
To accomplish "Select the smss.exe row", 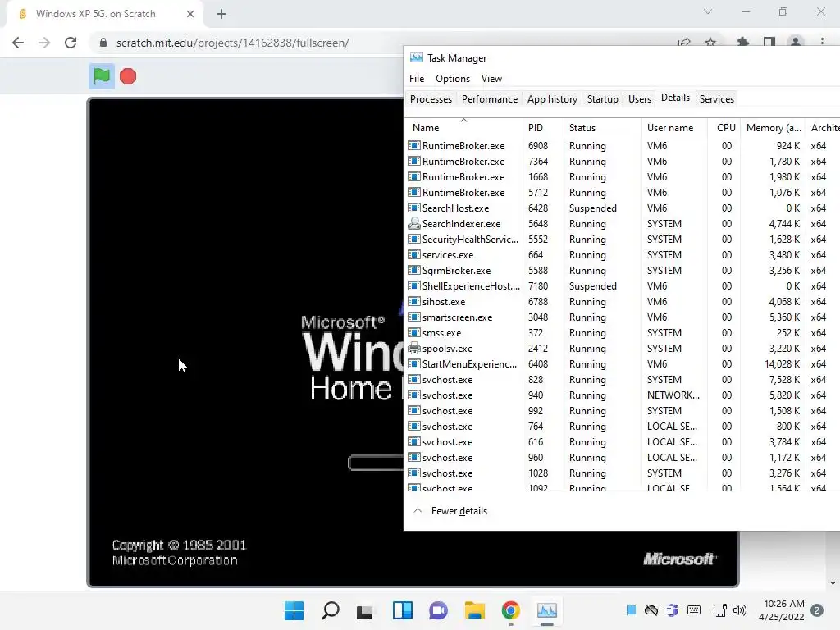I will (623, 333).
